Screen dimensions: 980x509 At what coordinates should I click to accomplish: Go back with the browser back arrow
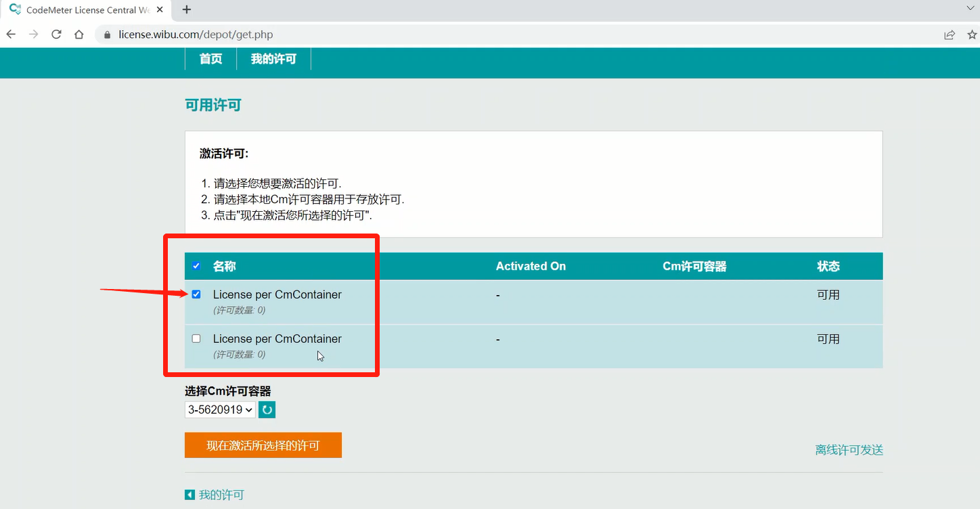pyautogui.click(x=11, y=35)
